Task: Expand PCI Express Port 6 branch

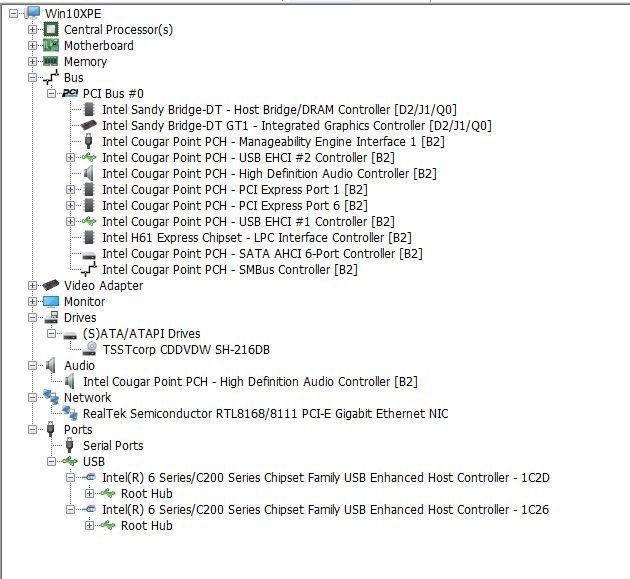Action: (70, 206)
